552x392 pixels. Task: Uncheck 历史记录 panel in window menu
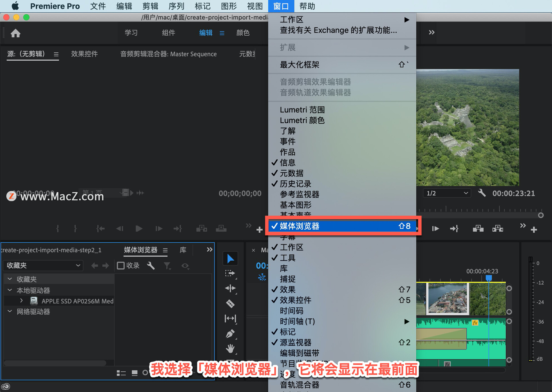tap(342, 184)
